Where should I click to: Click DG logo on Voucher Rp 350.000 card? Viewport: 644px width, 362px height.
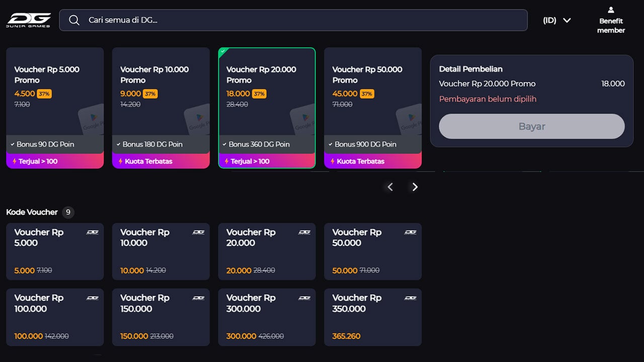click(x=411, y=298)
